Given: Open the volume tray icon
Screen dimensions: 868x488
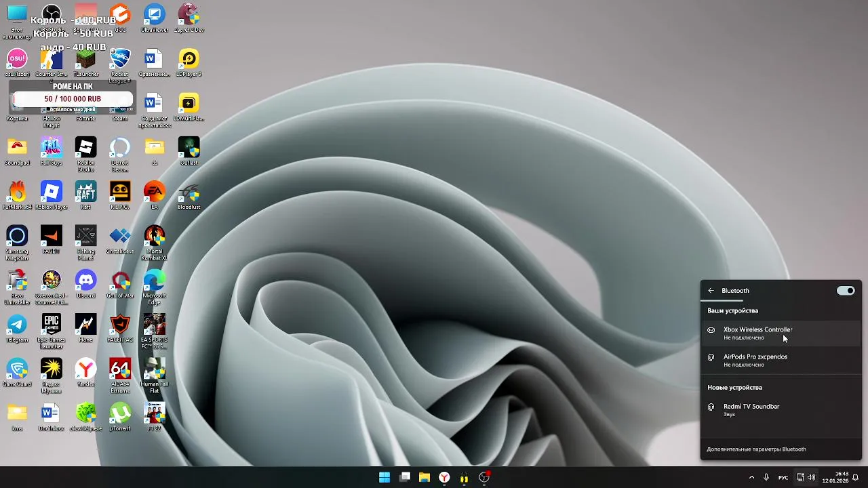Looking at the screenshot, I should [x=812, y=477].
